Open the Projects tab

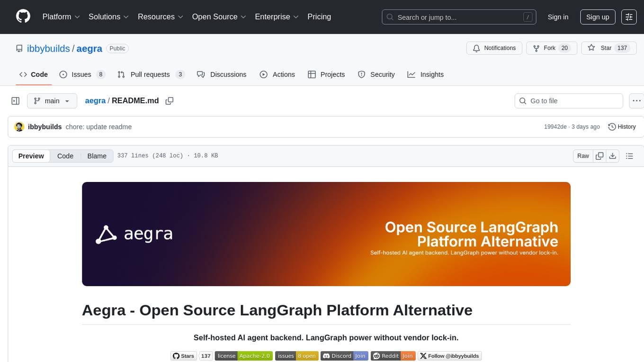click(326, 74)
